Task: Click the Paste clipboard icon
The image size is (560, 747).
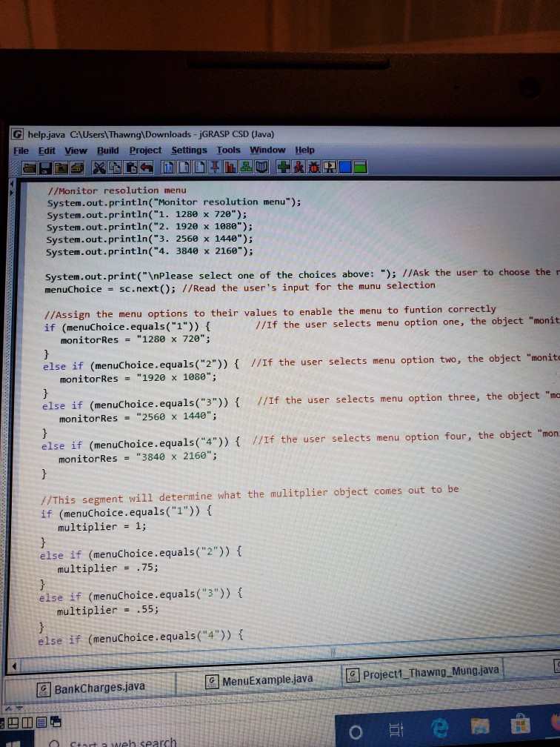Action: tap(131, 167)
